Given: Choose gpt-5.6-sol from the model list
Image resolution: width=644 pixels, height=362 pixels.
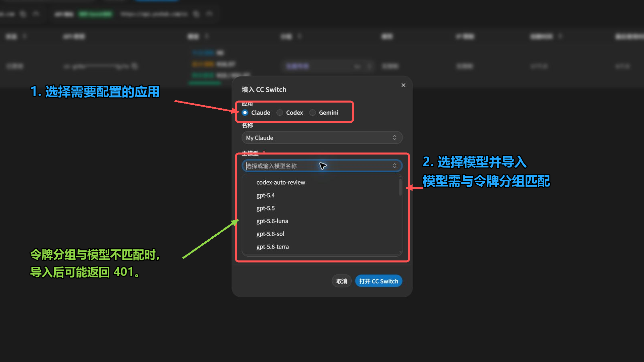Looking at the screenshot, I should click(x=322, y=234).
